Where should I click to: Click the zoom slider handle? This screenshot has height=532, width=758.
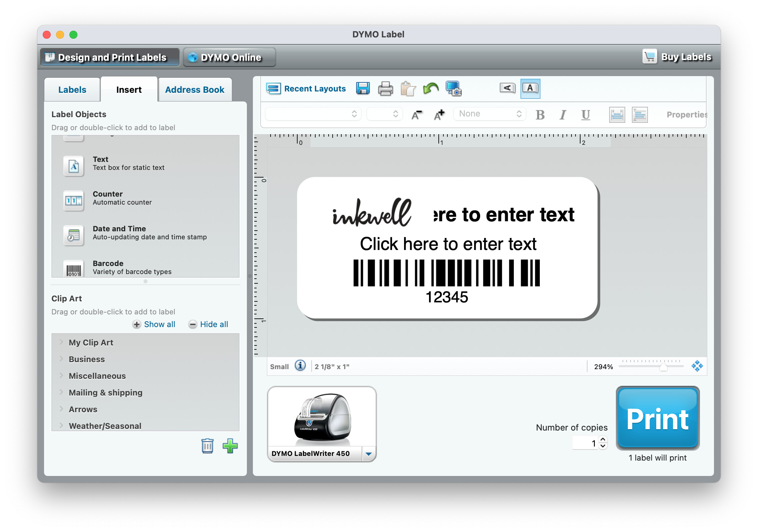663,367
